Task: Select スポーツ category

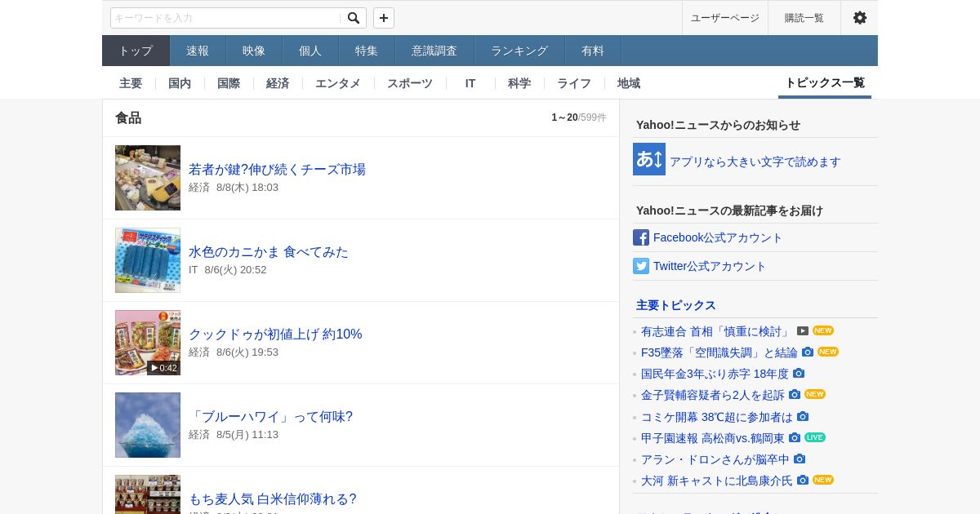Action: 410,83
